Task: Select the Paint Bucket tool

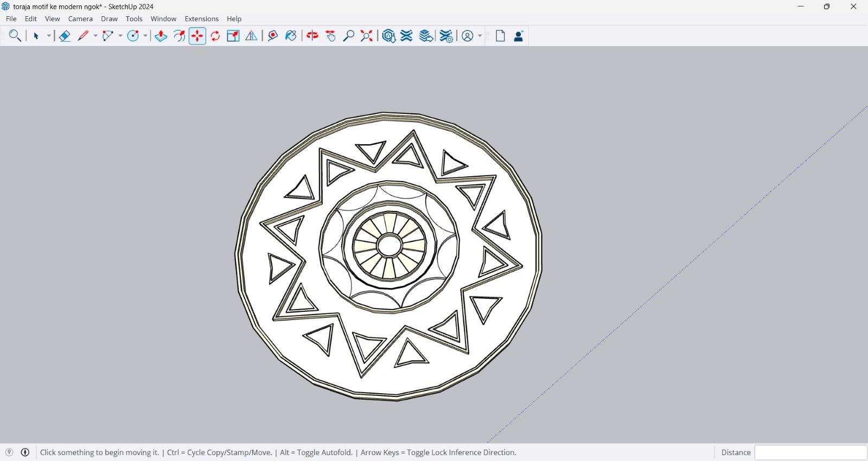Action: pos(291,36)
